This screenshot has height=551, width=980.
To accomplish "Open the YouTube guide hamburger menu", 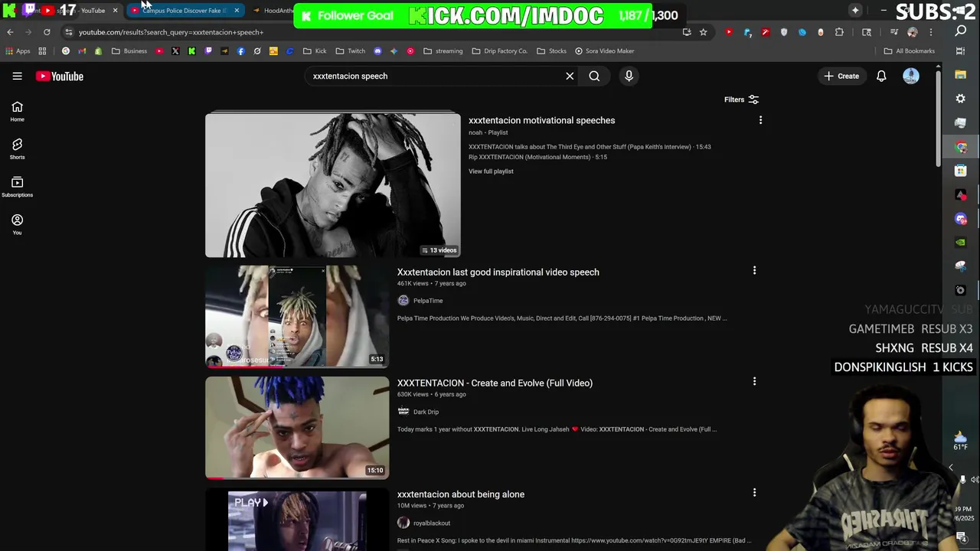I will pyautogui.click(x=17, y=76).
